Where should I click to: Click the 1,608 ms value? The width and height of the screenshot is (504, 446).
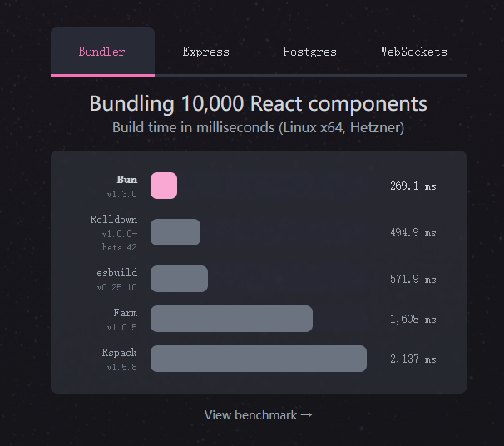pyautogui.click(x=413, y=319)
